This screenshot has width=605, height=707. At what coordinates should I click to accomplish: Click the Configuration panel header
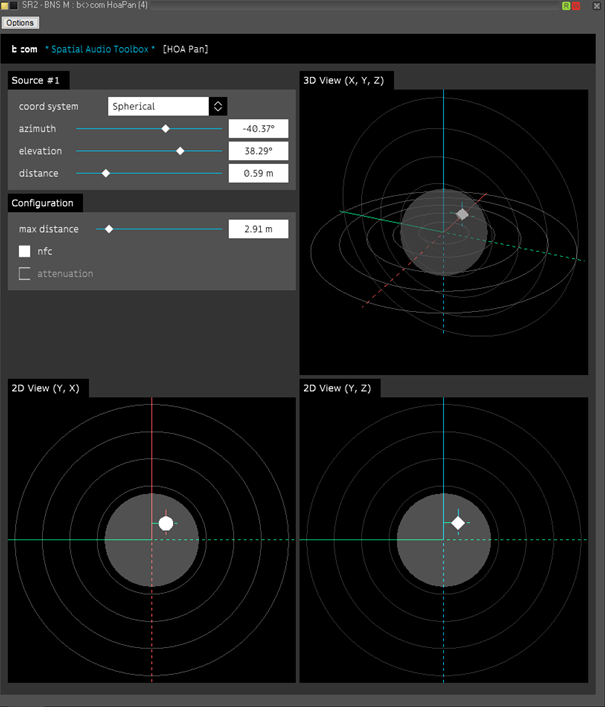(x=45, y=203)
